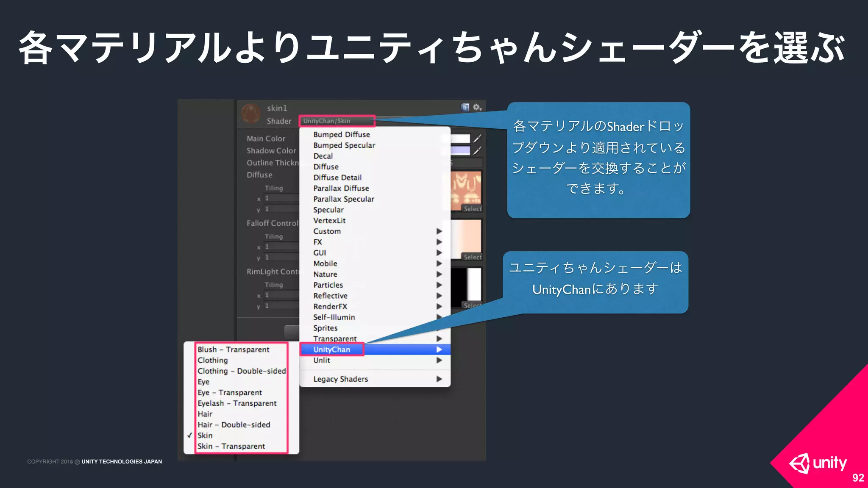Select the Eye shader
Image resolution: width=868 pixels, height=488 pixels.
coord(242,382)
